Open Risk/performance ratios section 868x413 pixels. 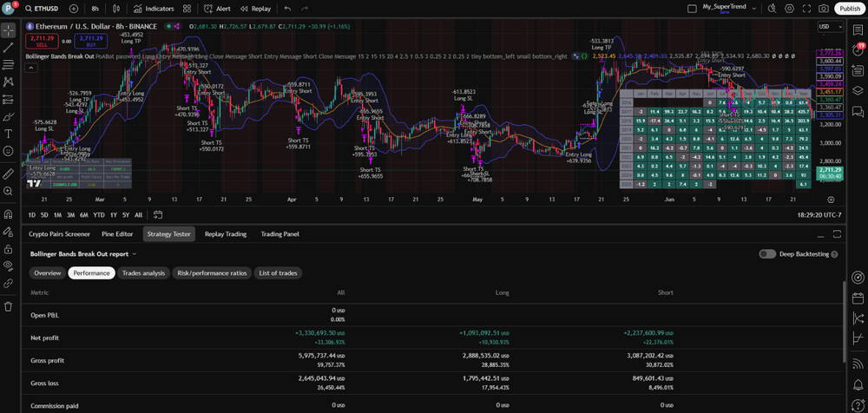coord(213,273)
